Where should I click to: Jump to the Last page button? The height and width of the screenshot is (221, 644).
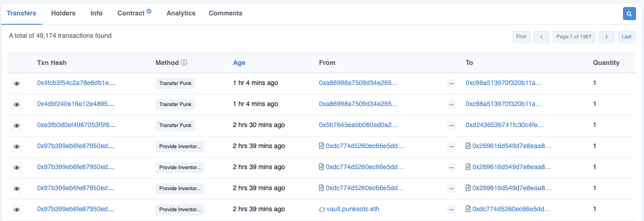coord(626,37)
